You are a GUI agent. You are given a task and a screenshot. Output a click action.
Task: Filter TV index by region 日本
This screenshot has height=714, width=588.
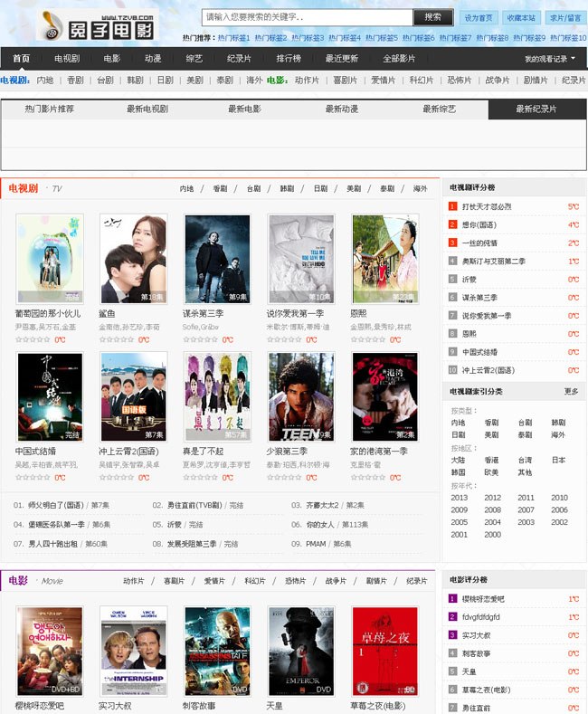(558, 461)
